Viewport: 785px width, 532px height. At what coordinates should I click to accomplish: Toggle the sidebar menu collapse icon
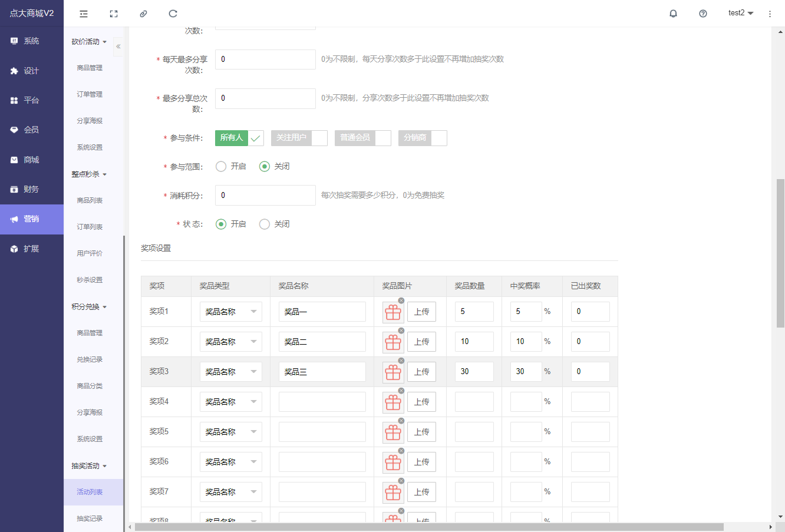tap(84, 14)
